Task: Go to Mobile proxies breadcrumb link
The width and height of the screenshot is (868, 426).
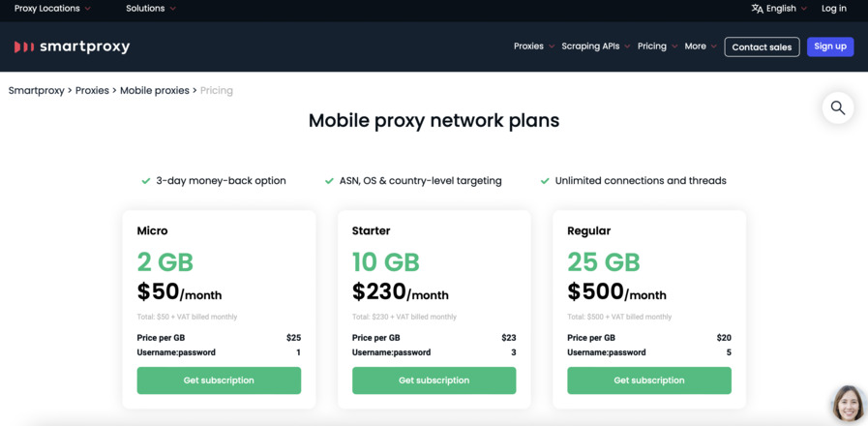Action: coord(155,90)
